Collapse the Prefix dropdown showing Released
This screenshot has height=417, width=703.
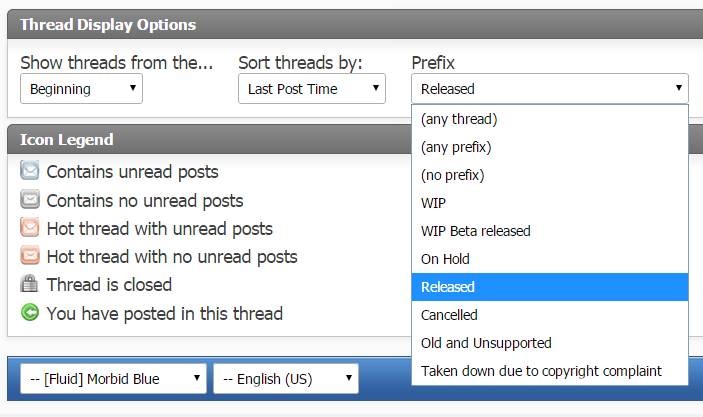549,89
